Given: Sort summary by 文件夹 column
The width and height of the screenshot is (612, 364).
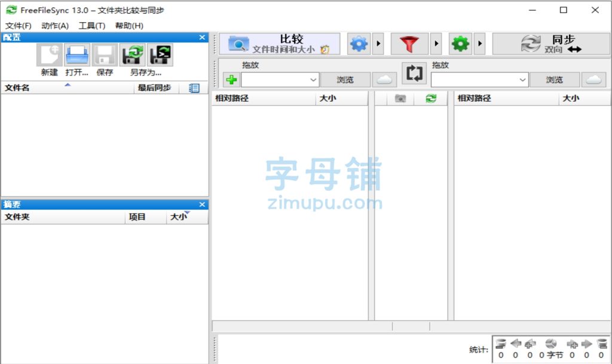Looking at the screenshot, I should [64, 217].
